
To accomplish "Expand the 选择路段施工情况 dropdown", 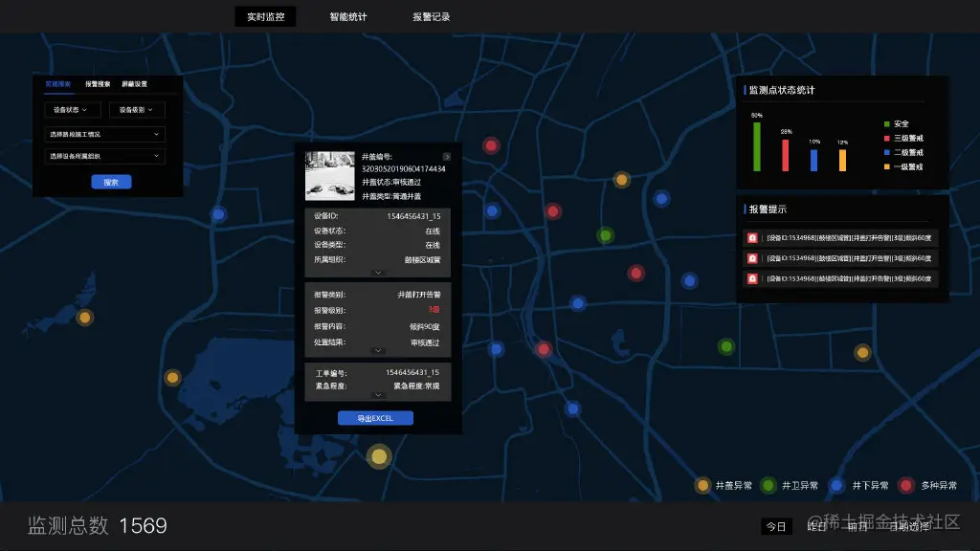I will pyautogui.click(x=104, y=134).
